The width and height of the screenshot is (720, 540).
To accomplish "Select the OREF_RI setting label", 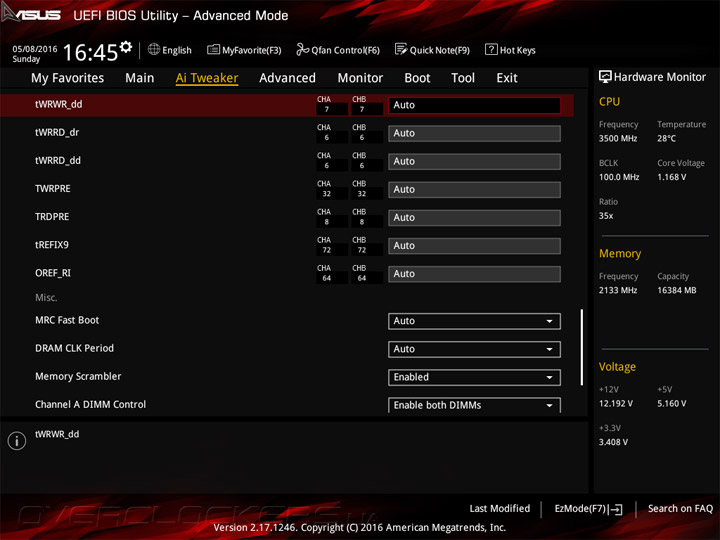I will click(53, 273).
